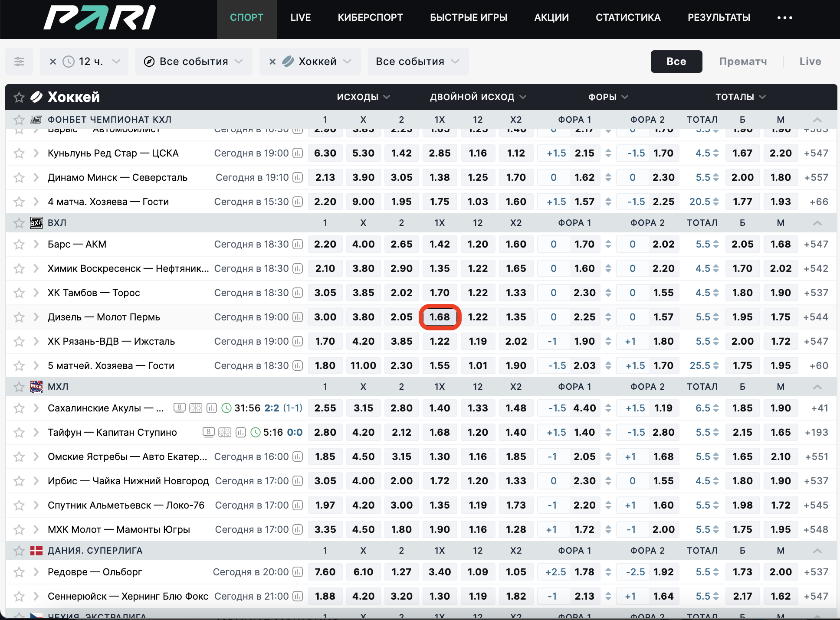The image size is (840, 620).
Task: Open statistics icon for Динамо Минск — Северсталь
Action: point(298,177)
